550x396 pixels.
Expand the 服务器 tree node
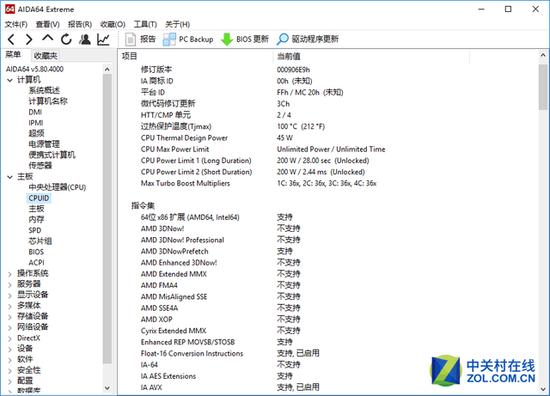point(10,285)
